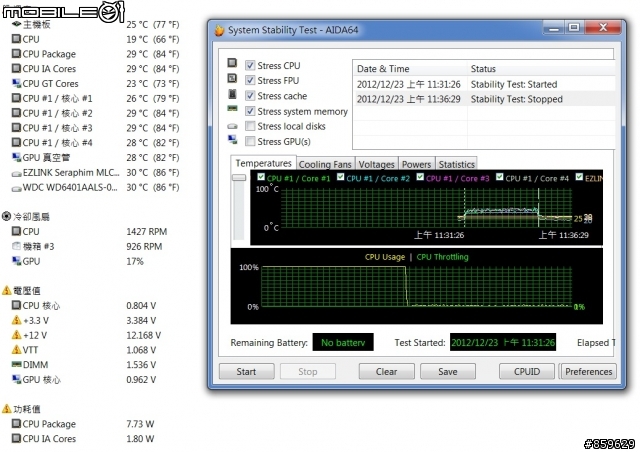Minimize the System Stability Test window
The height and width of the screenshot is (452, 640).
(554, 27)
